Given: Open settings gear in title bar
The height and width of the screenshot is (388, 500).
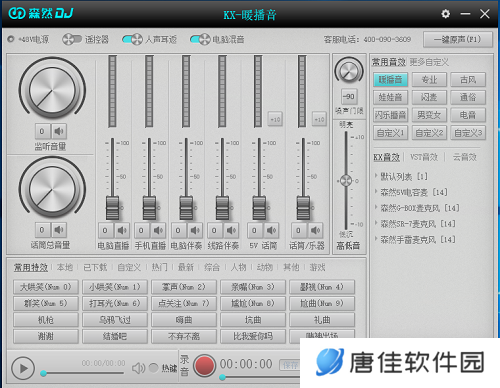Looking at the screenshot, I should click(x=445, y=14).
